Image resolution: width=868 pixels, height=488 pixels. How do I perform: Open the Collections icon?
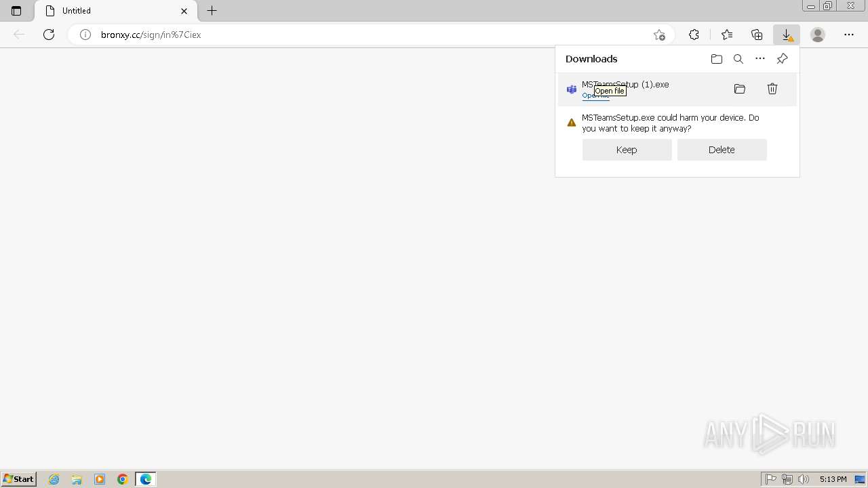[757, 35]
